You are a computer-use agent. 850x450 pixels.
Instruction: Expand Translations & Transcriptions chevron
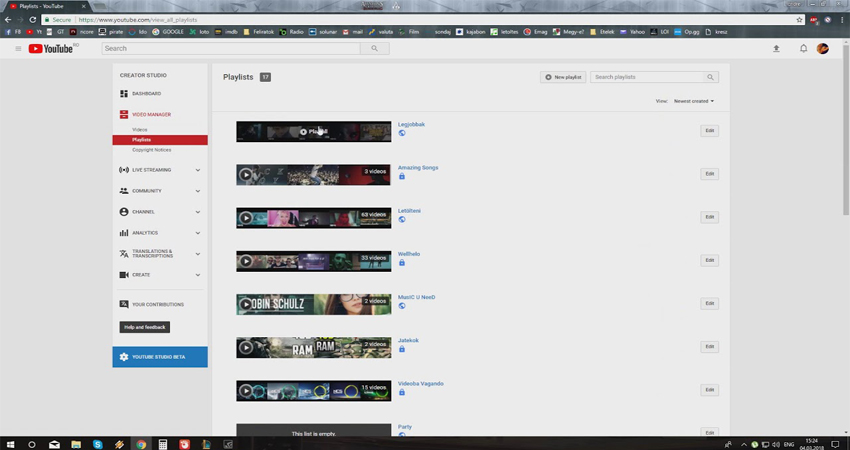[x=198, y=254]
